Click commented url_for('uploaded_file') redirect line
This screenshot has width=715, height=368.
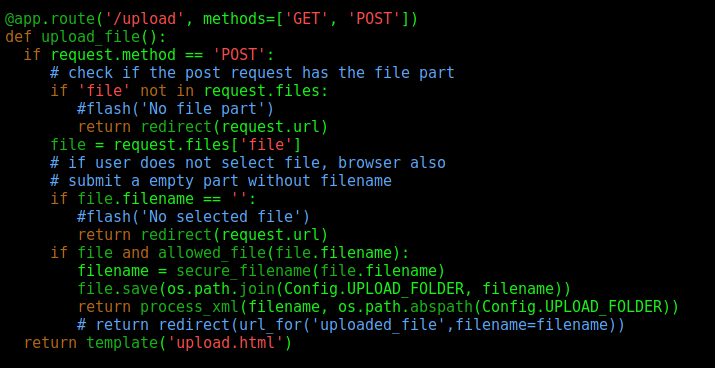click(351, 325)
